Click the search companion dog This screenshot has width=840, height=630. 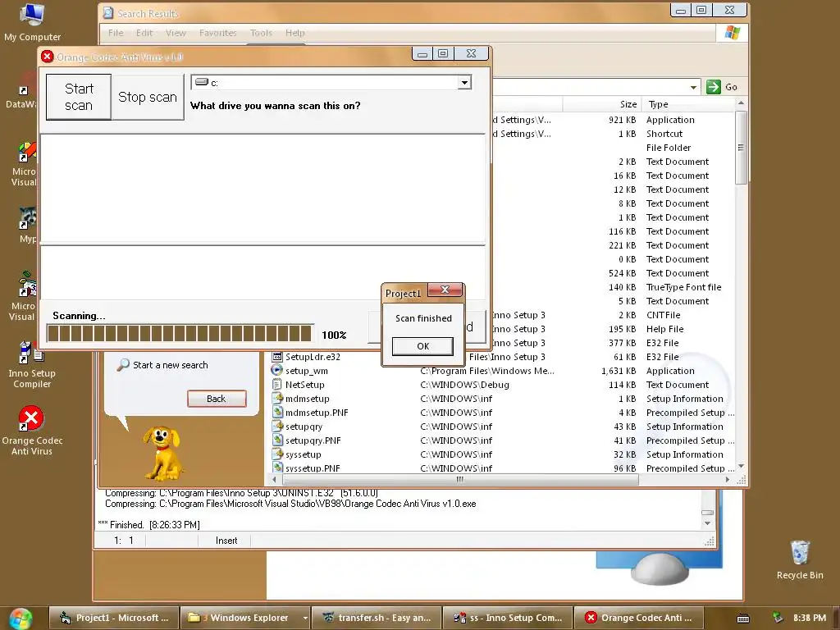pyautogui.click(x=162, y=453)
